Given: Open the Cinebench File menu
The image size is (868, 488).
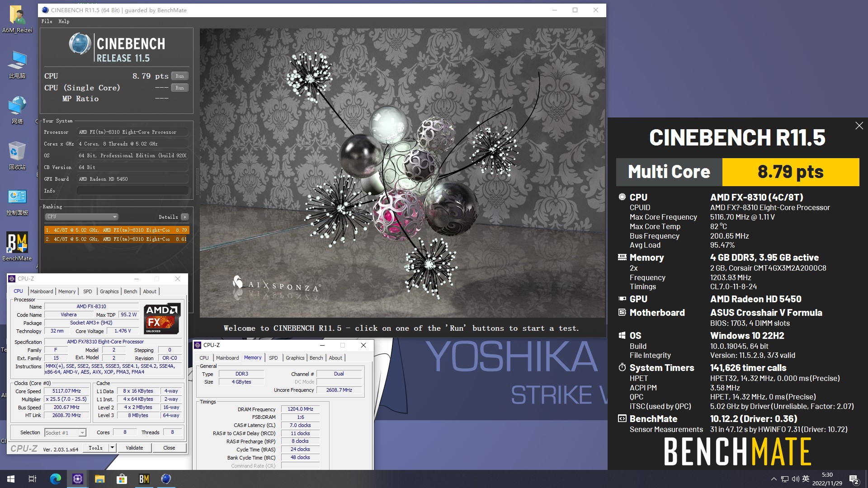Looking at the screenshot, I should (47, 21).
